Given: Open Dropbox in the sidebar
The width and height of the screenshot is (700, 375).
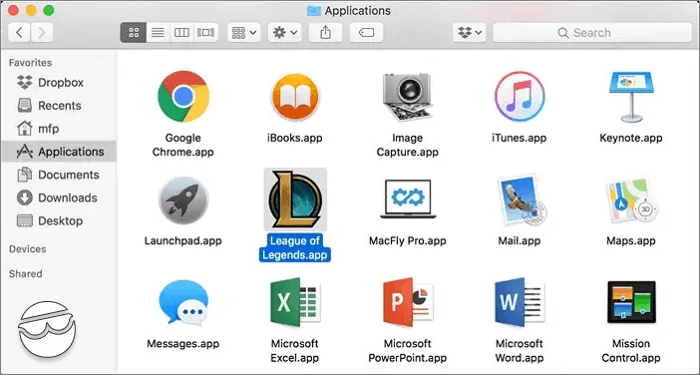Looking at the screenshot, I should pos(58,83).
